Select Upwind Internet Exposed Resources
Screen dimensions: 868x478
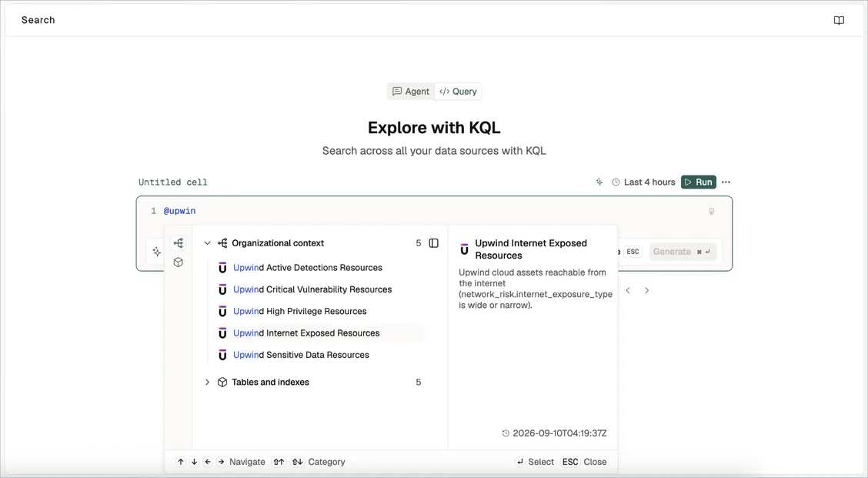(x=319, y=333)
